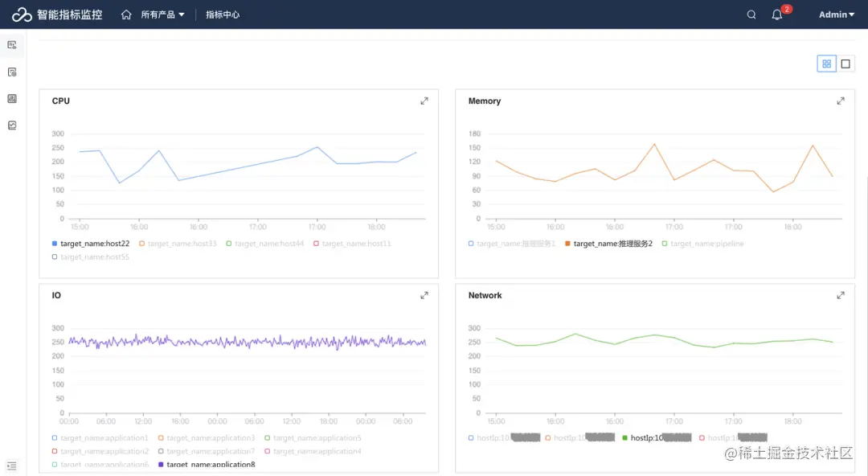Toggle the blue first Network hostIp legend
This screenshot has width=868, height=476.
coord(504,437)
